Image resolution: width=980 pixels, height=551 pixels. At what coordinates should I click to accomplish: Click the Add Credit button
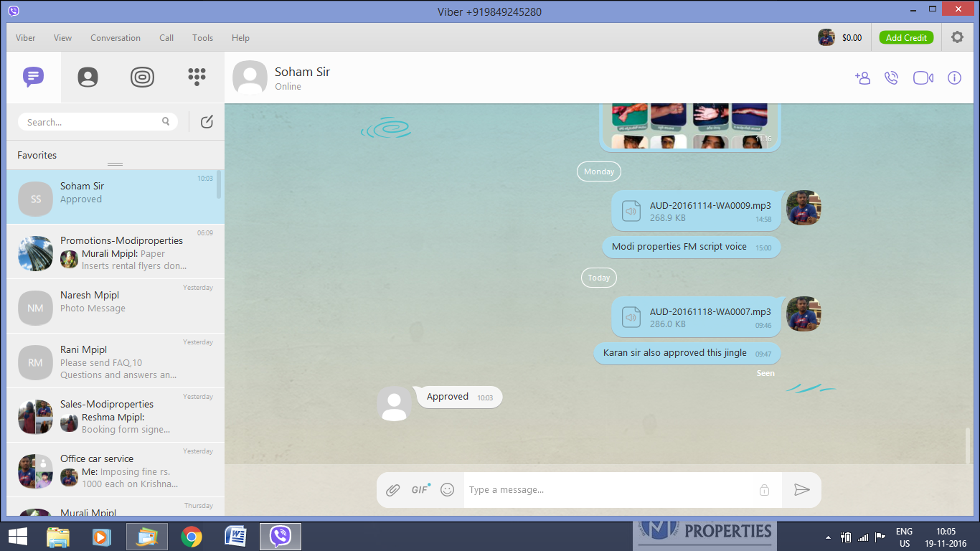coord(906,38)
